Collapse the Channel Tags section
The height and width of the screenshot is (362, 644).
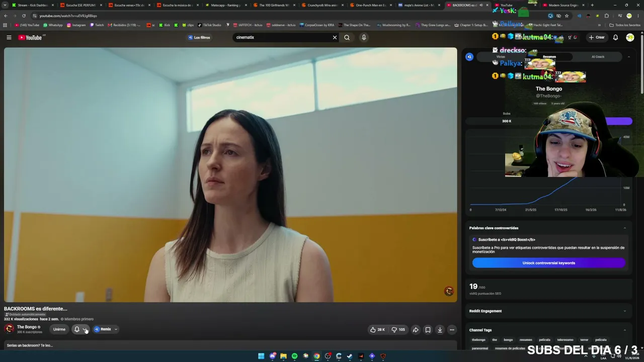pyautogui.click(x=625, y=330)
